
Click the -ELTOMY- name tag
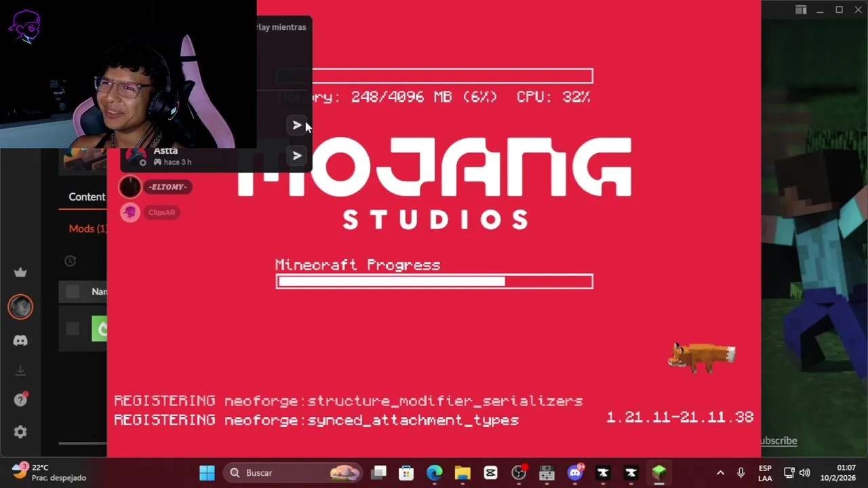(167, 187)
